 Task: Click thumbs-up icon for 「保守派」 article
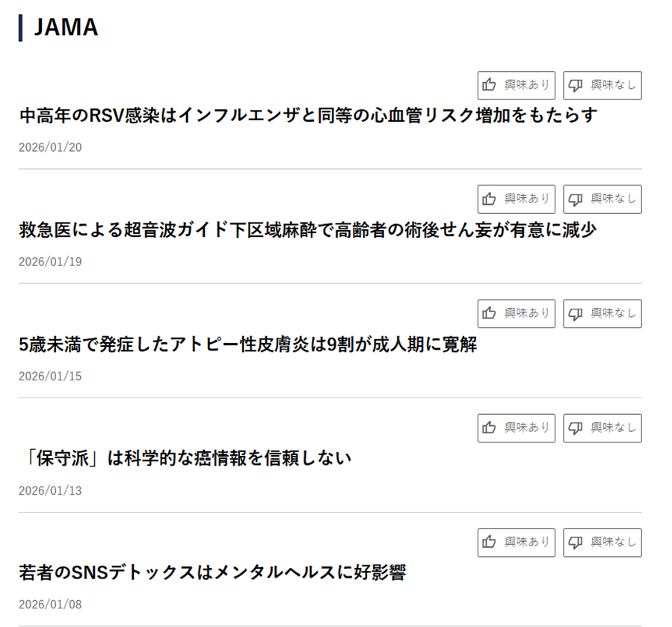tap(490, 427)
